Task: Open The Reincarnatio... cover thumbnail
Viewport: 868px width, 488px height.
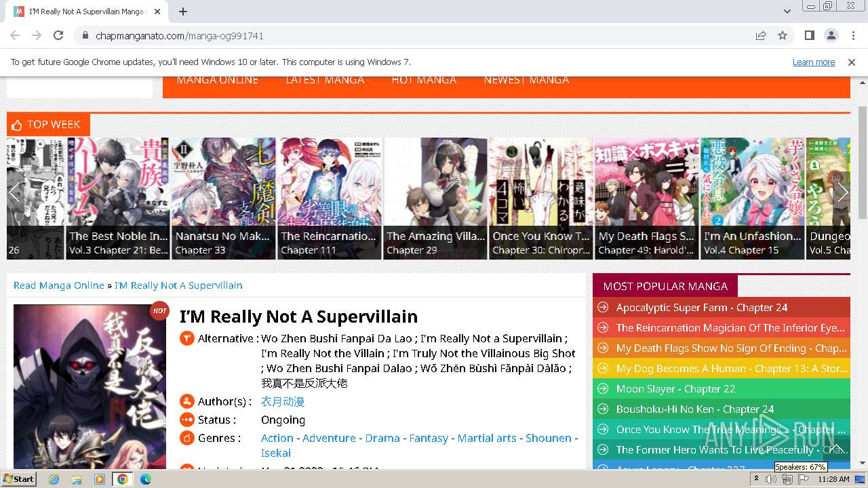Action: [330, 198]
